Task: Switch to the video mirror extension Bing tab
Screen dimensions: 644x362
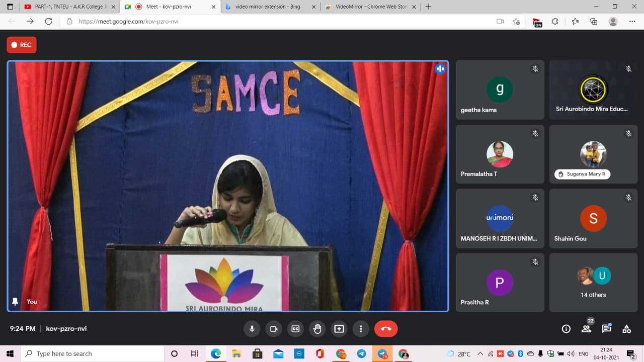Action: tap(270, 7)
